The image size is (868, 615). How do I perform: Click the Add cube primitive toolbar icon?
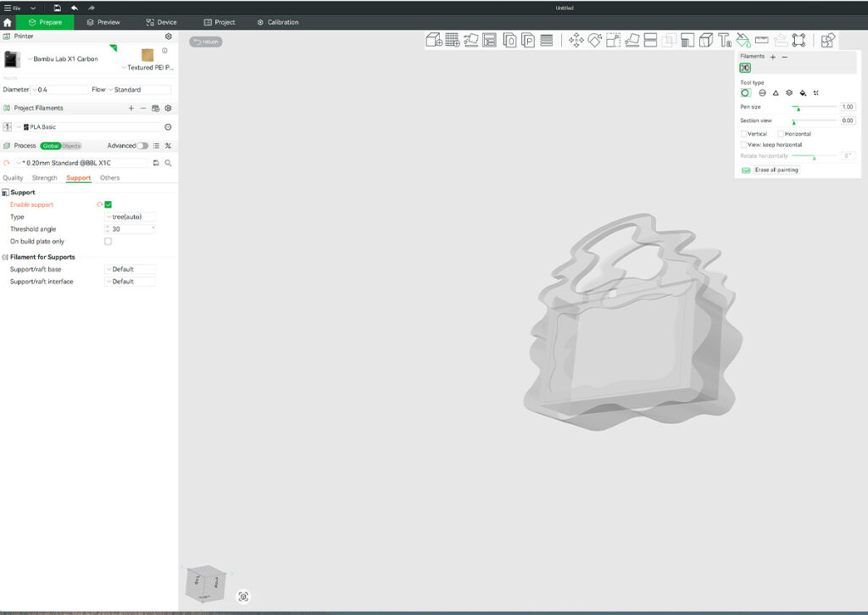433,40
